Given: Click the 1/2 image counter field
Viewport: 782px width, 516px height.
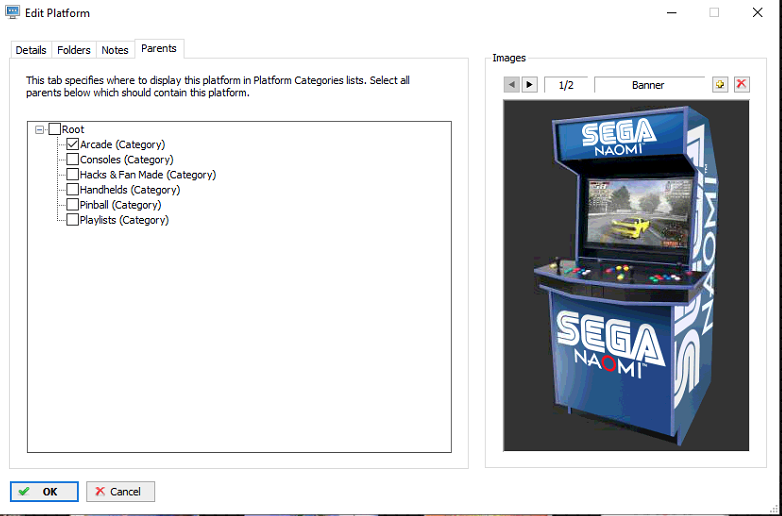Looking at the screenshot, I should (x=566, y=85).
